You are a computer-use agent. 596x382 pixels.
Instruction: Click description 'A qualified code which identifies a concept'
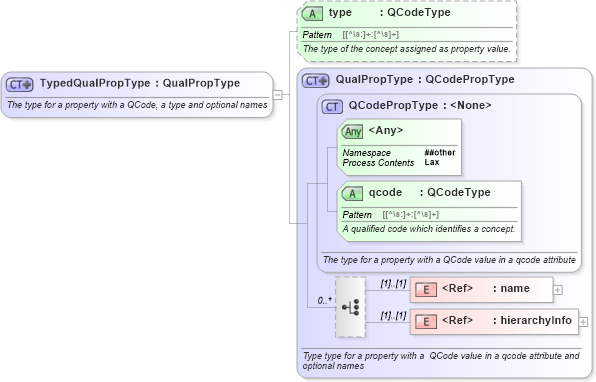coord(429,229)
